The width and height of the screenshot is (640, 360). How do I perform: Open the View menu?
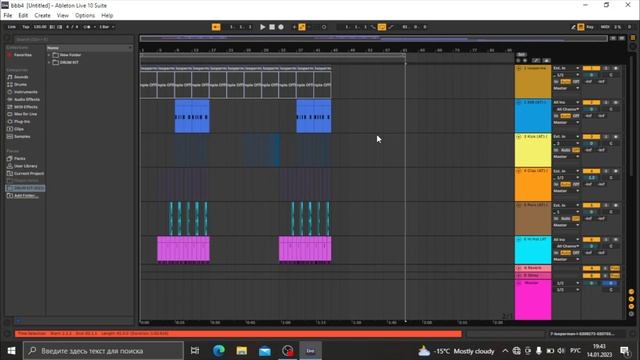62,16
